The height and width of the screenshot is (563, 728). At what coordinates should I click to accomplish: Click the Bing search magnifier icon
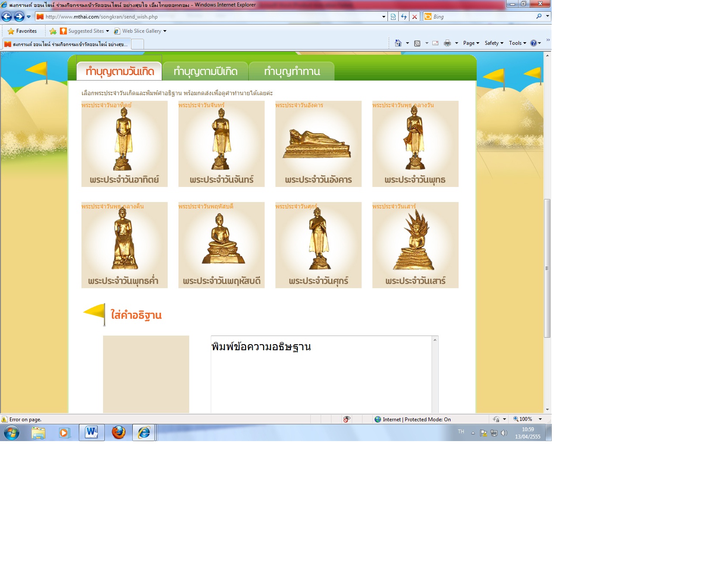click(539, 16)
